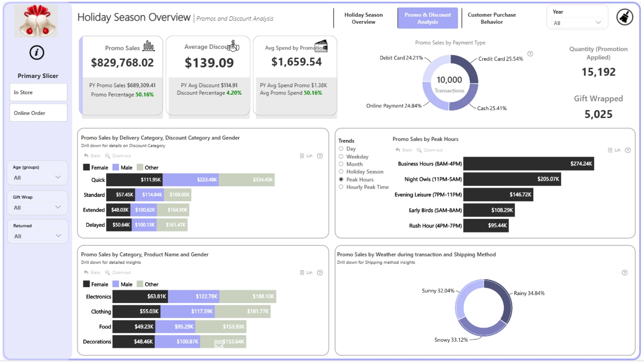Click the clear filters eraser icon
The width and height of the screenshot is (644, 362).
click(625, 17)
